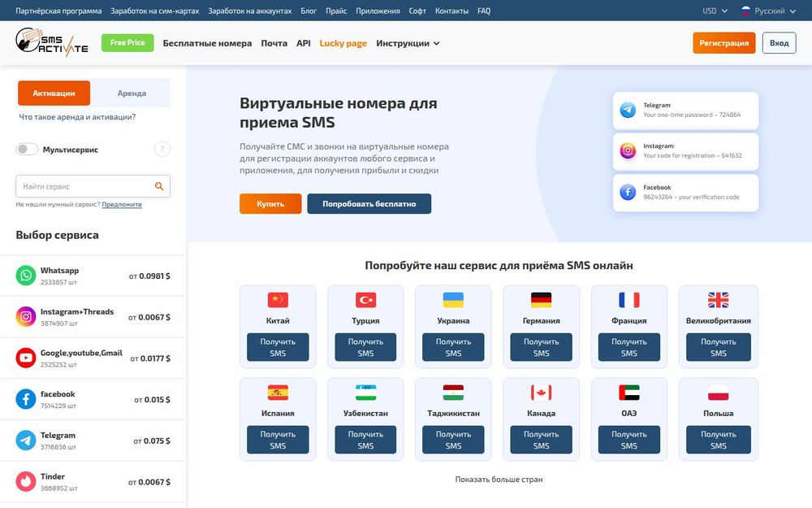This screenshot has width=812, height=508.
Task: Click the Telegram icon in notification card
Action: (628, 110)
